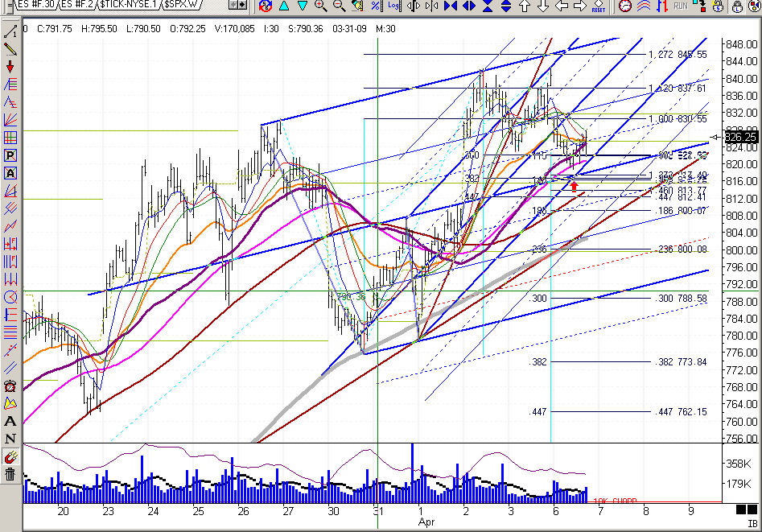762x532 pixels.
Task: Select the boxed A tool
Action: 10,172
